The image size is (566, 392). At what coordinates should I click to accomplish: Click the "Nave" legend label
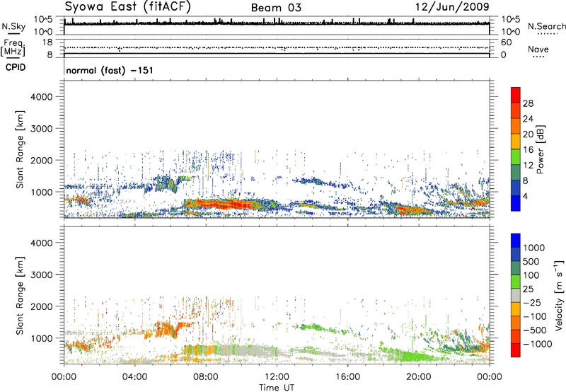coord(538,49)
